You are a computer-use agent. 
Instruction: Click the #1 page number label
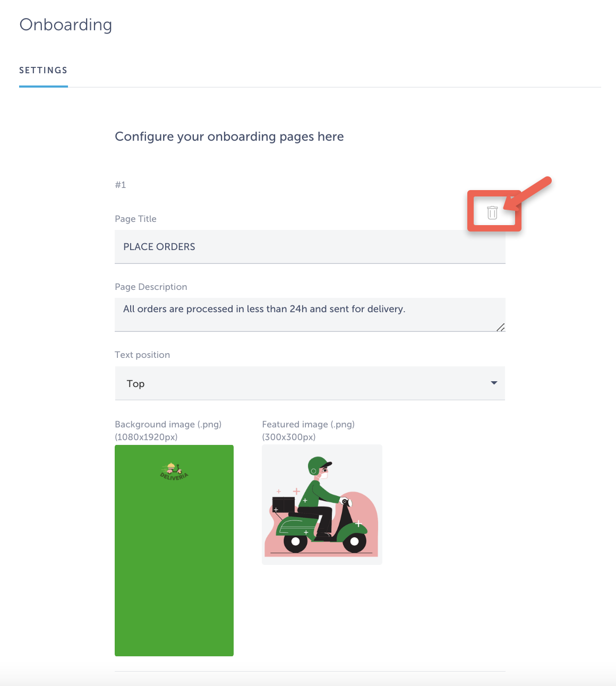(x=121, y=185)
